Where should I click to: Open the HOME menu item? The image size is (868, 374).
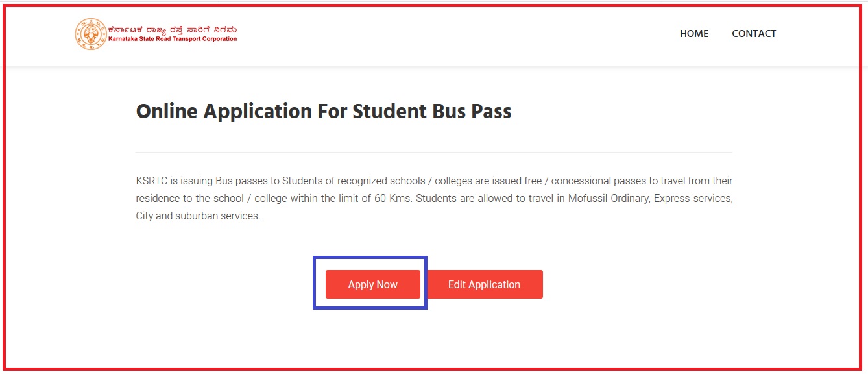tap(693, 34)
